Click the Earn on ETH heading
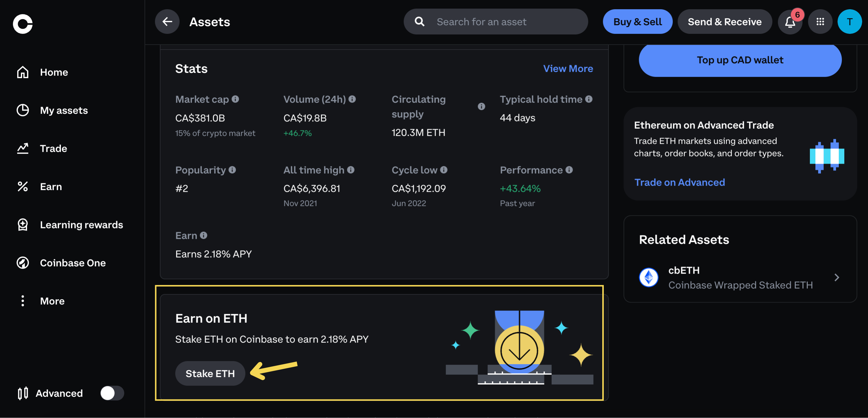 [211, 318]
